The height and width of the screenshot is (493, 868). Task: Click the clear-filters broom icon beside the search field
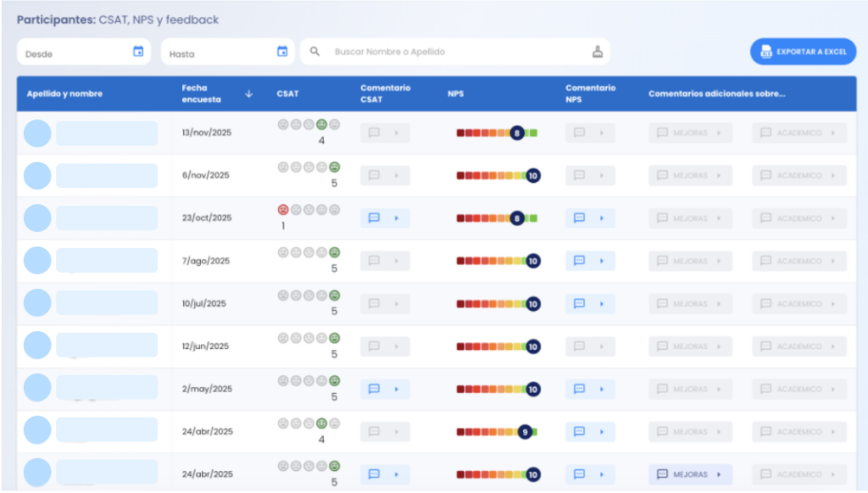click(598, 52)
